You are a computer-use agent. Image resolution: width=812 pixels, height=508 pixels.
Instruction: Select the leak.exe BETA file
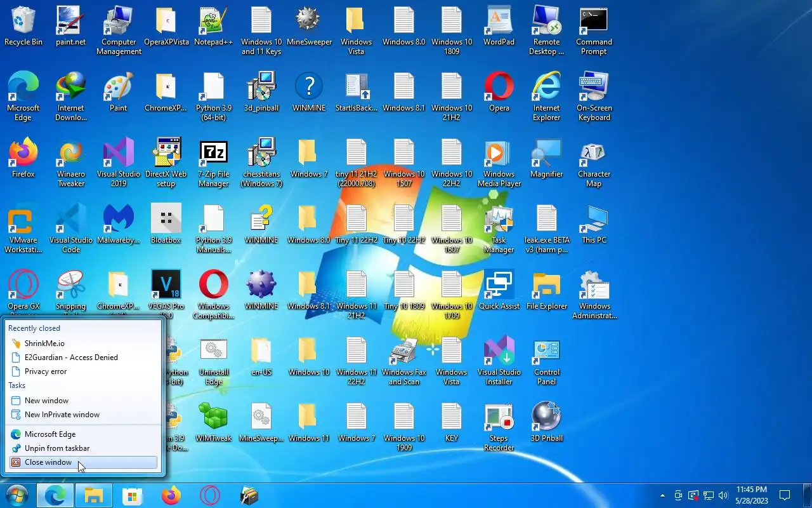[547, 229]
